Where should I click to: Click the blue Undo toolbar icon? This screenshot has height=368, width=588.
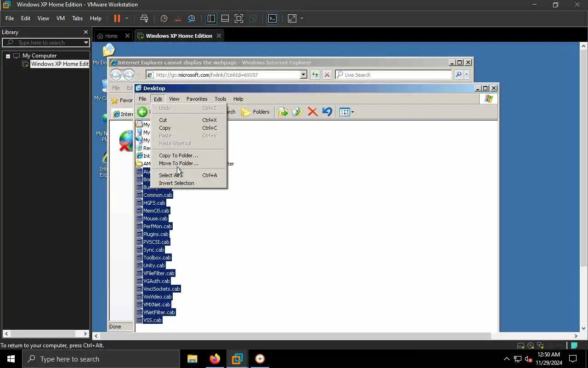[327, 112]
